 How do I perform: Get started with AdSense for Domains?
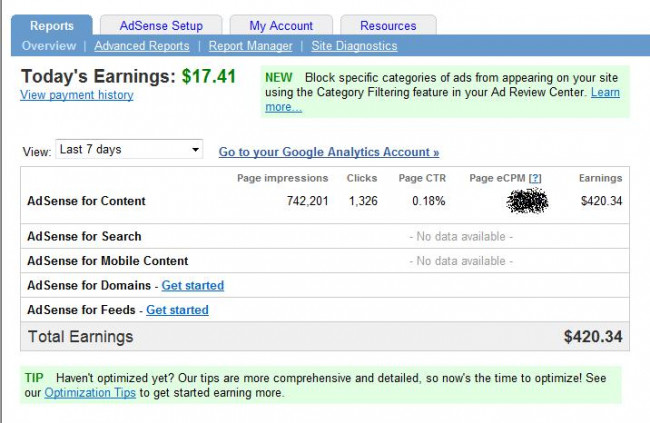click(x=193, y=285)
